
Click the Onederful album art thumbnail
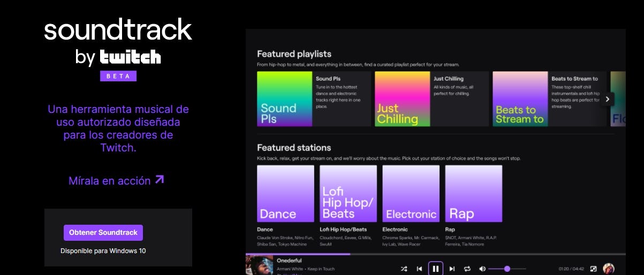259,265
